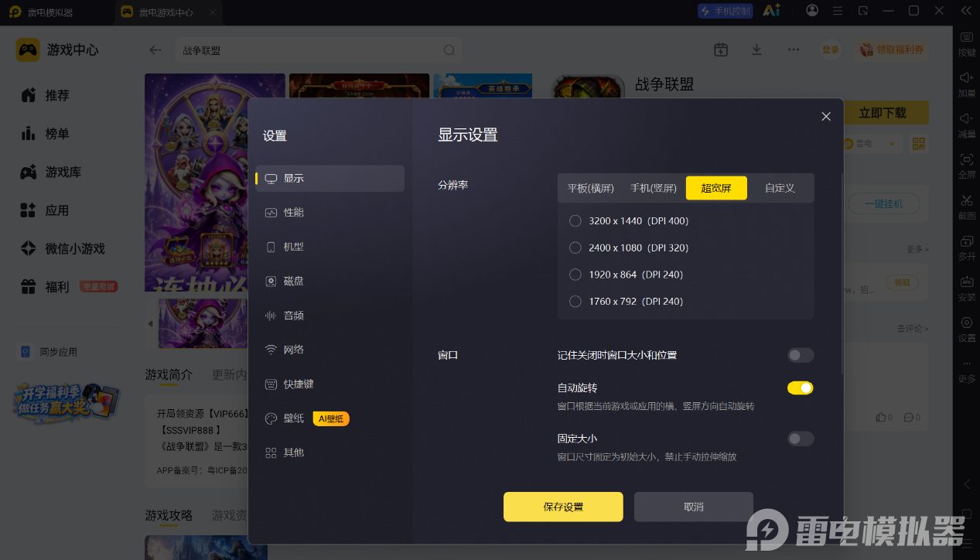Image resolution: width=980 pixels, height=560 pixels.
Task: Open the key mapping (按键) tool
Action: pos(967,37)
